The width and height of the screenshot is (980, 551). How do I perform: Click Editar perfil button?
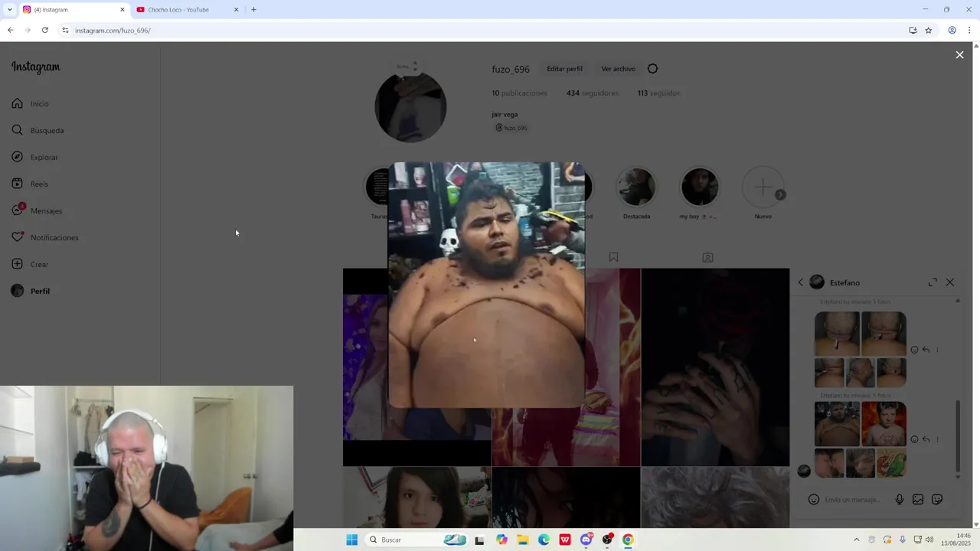click(564, 69)
